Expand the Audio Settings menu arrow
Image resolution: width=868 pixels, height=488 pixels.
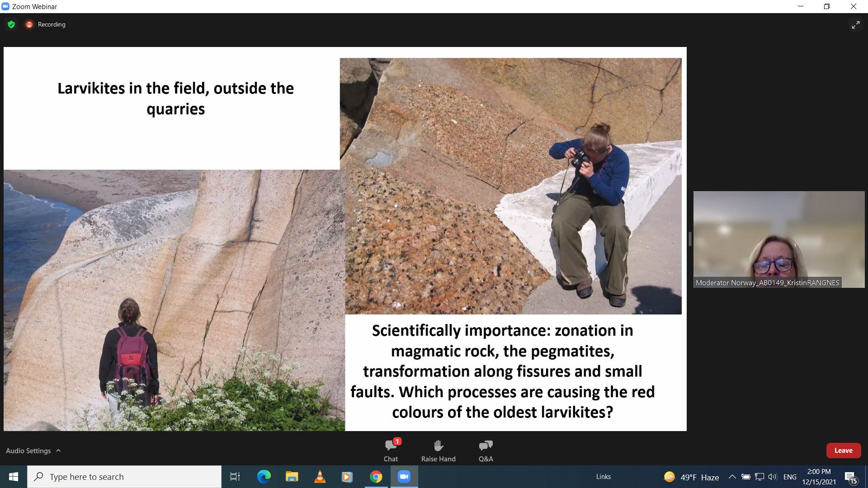[58, 450]
